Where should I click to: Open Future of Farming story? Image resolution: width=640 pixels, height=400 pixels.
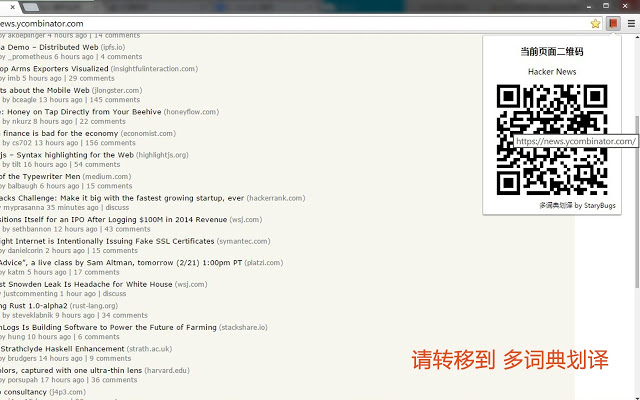108,327
